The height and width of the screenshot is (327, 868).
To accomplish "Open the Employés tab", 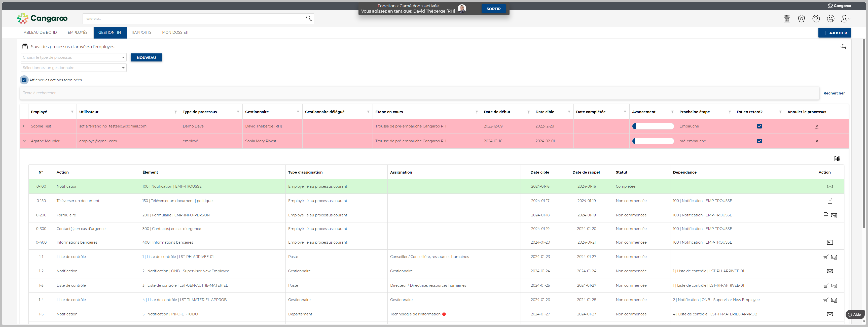I will click(x=78, y=33).
